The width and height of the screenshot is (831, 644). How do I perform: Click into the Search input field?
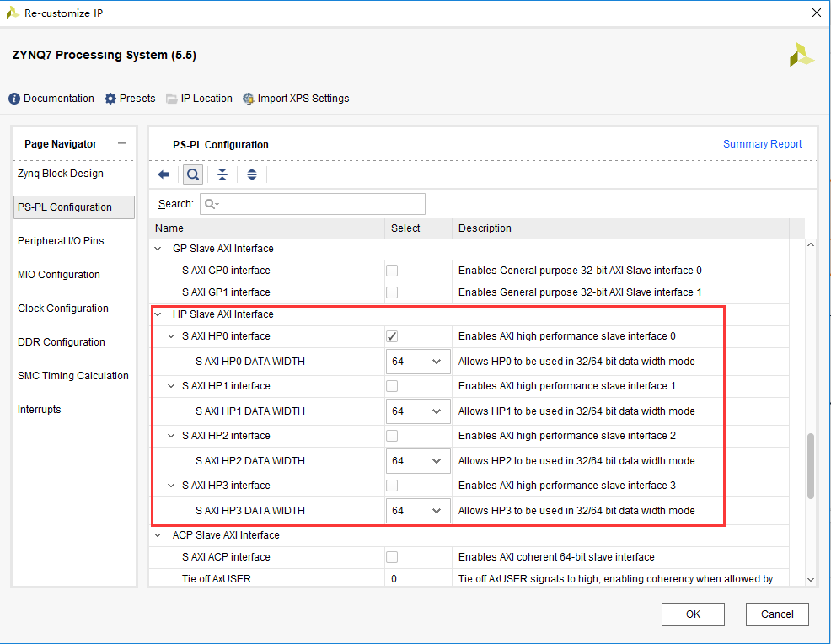coord(313,204)
